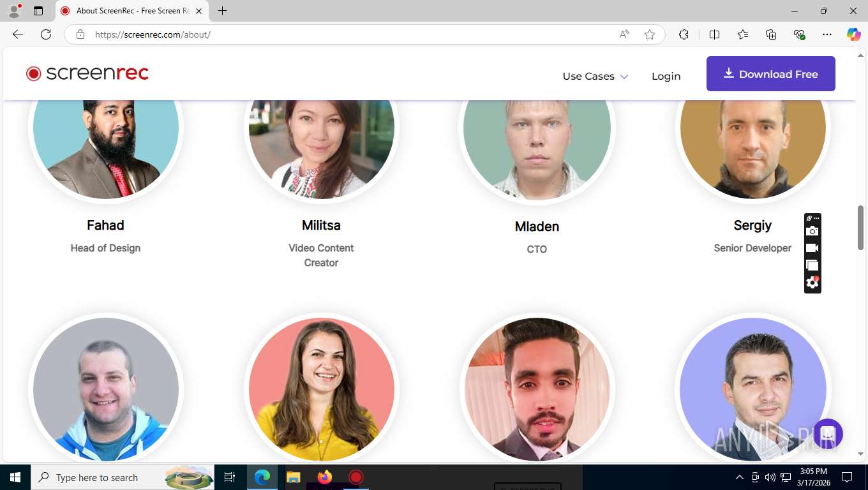Open Task View on the taskbar
Viewport: 868px width, 490px height.
pyautogui.click(x=230, y=477)
